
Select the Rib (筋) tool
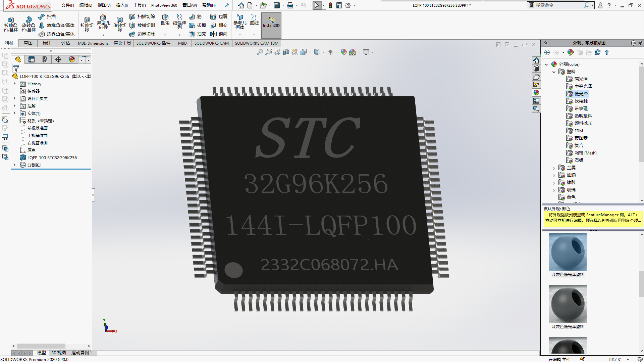(x=196, y=16)
